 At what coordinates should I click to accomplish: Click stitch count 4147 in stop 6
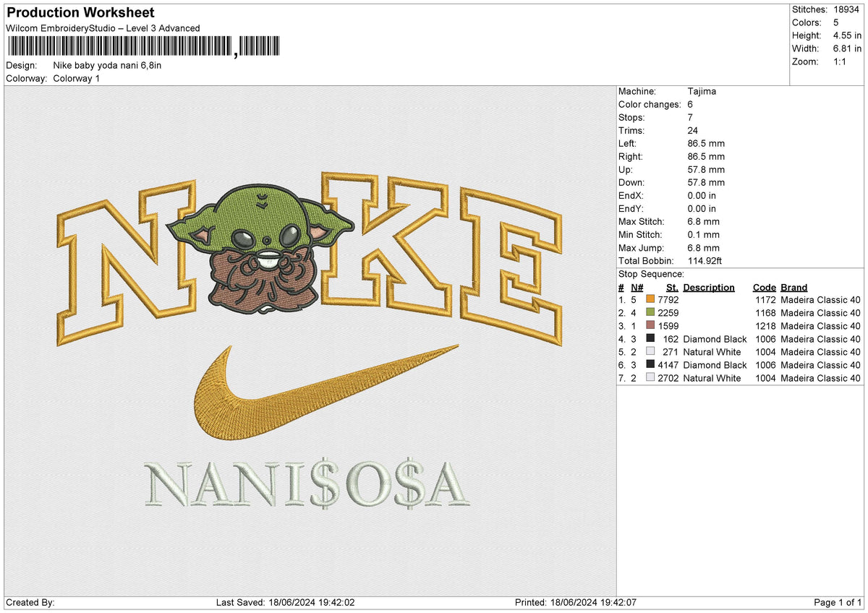[668, 365]
